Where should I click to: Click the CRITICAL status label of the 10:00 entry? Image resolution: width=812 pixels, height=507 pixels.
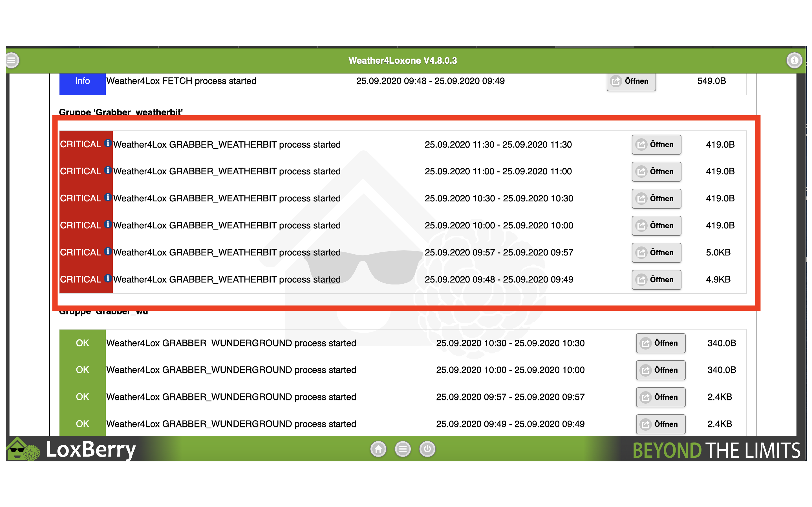click(x=81, y=225)
